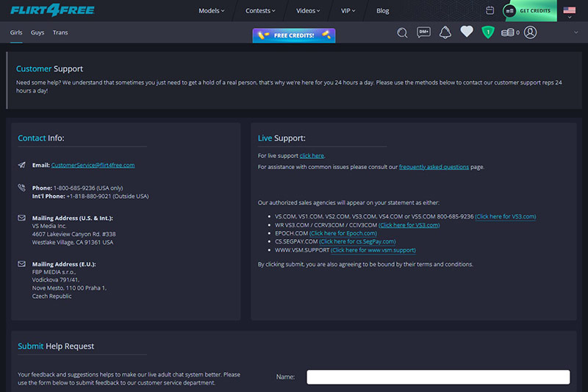Expand the Videos menu

308,11
